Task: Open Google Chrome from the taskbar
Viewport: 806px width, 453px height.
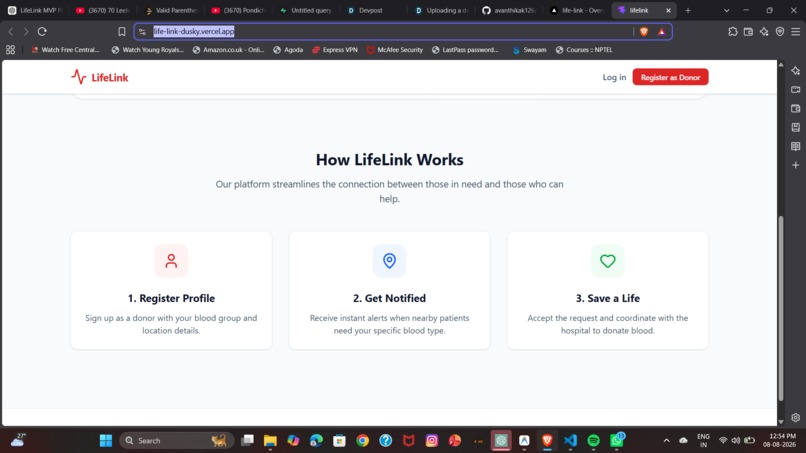Action: point(362,441)
